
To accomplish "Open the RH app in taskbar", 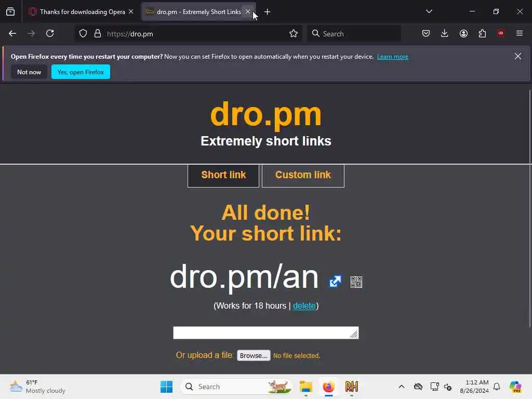I will (x=352, y=387).
